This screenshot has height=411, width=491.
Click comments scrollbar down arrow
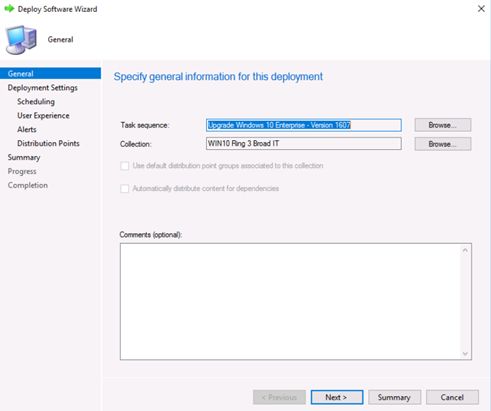[465, 354]
